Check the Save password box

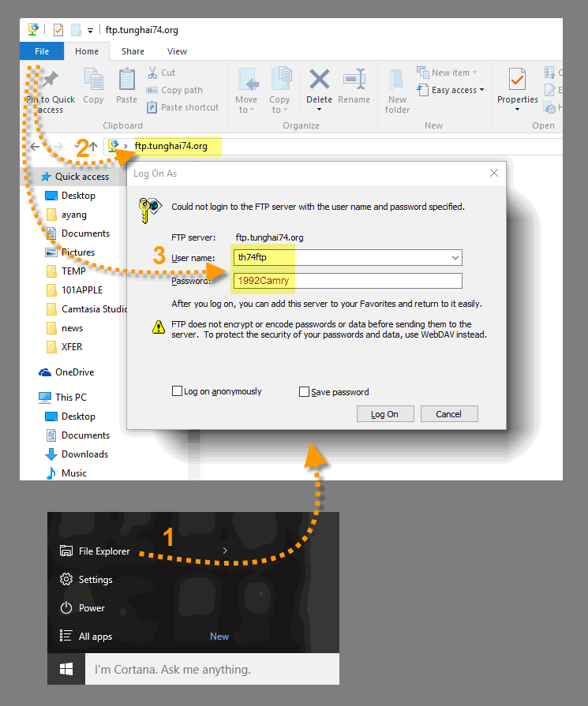pyautogui.click(x=304, y=392)
